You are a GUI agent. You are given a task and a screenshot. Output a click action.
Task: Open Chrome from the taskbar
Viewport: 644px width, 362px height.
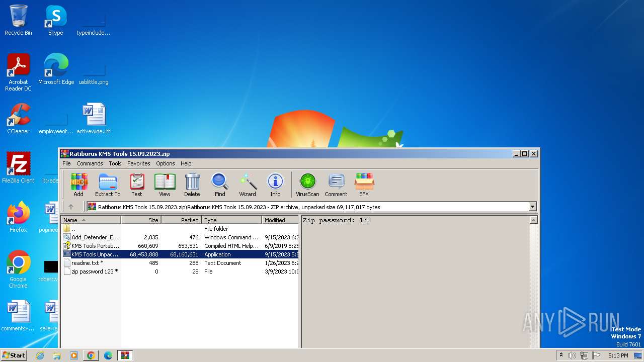click(x=91, y=355)
